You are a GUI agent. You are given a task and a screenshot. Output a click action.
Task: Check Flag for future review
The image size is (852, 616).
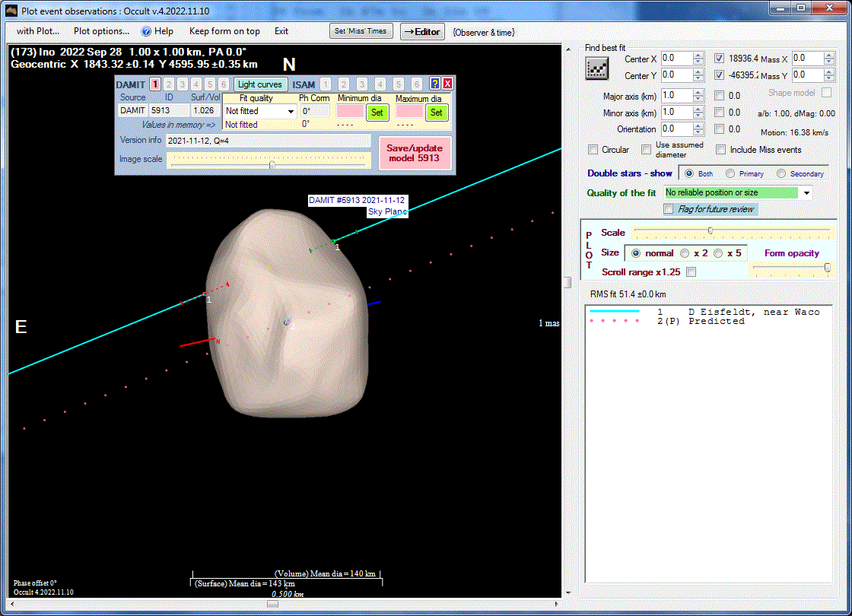[669, 209]
